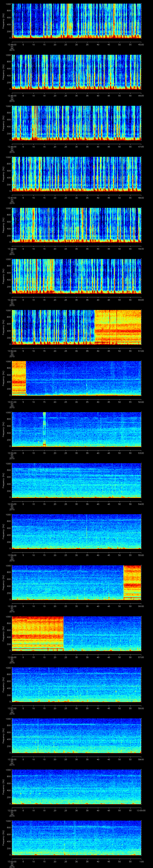Screen dimensions: 153x868
Task: Click the 57:00 end time label
Action: (141, 657)
